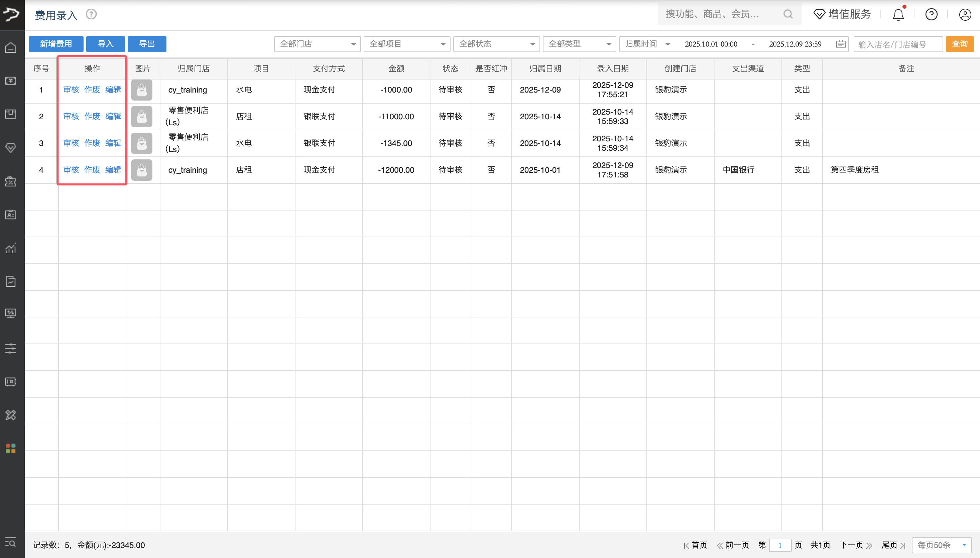Select the employee badge sidebar icon
The height and width of the screenshot is (558, 980).
(11, 215)
